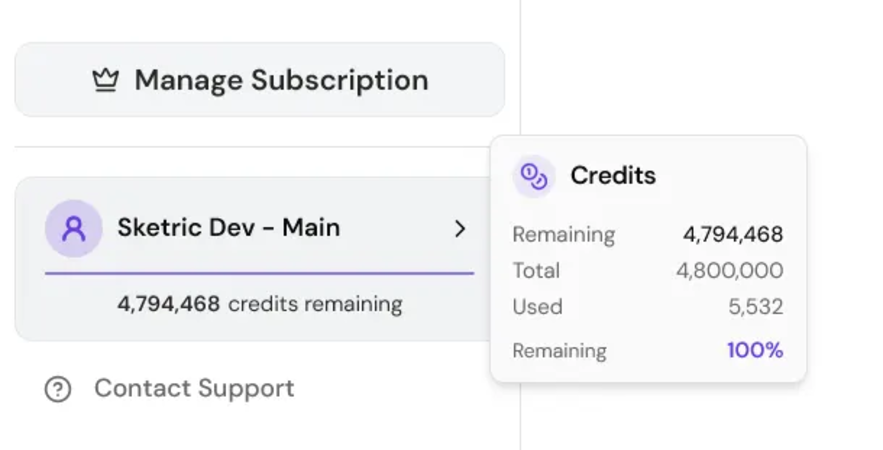Click the crown icon on Manage Subscription
This screenshot has height=450, width=883.
105,80
